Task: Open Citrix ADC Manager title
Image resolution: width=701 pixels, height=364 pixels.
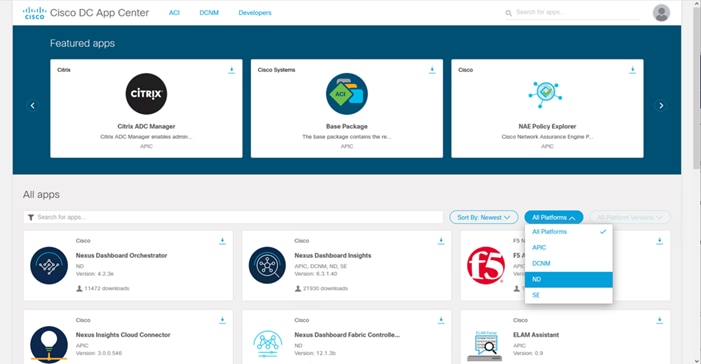Action: coord(146,127)
